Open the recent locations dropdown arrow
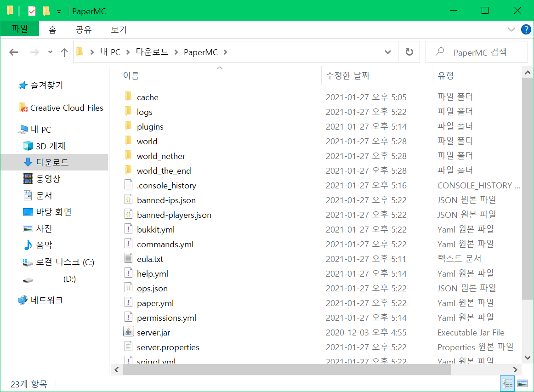This screenshot has height=392, width=534. pos(51,52)
